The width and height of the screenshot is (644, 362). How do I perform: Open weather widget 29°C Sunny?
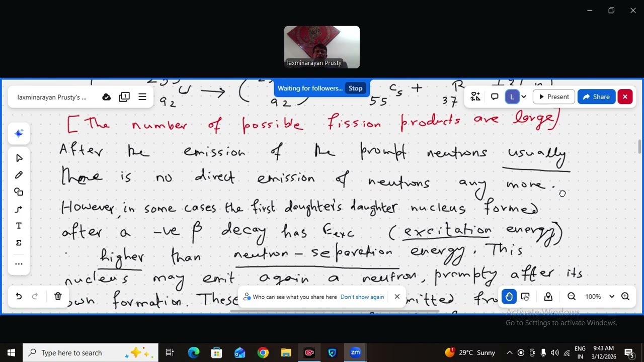(x=470, y=353)
